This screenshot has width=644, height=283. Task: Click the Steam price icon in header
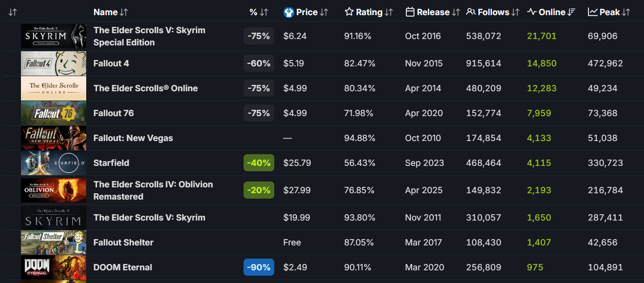point(289,12)
